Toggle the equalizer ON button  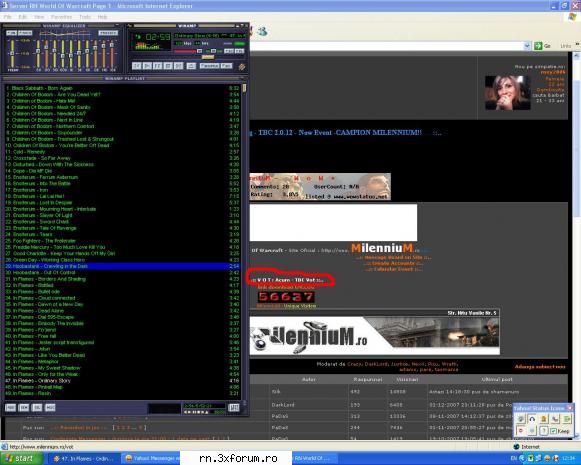[x=11, y=33]
